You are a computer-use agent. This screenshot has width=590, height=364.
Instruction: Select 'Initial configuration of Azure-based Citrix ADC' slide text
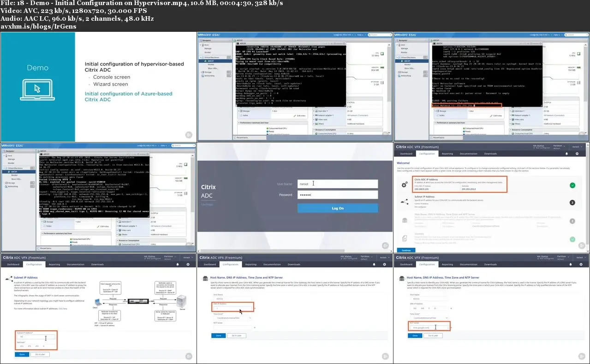(x=128, y=96)
